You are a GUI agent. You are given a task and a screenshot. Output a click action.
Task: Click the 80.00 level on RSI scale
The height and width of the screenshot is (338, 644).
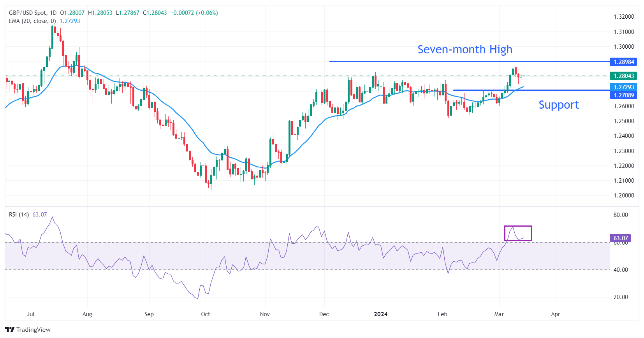(620, 215)
